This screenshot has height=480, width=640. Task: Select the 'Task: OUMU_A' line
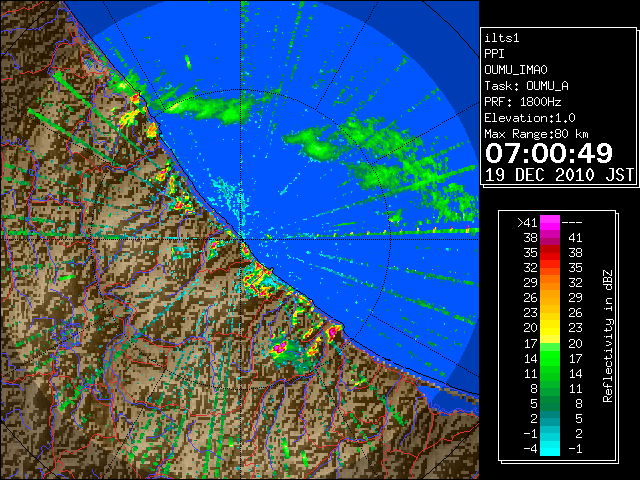coord(527,86)
